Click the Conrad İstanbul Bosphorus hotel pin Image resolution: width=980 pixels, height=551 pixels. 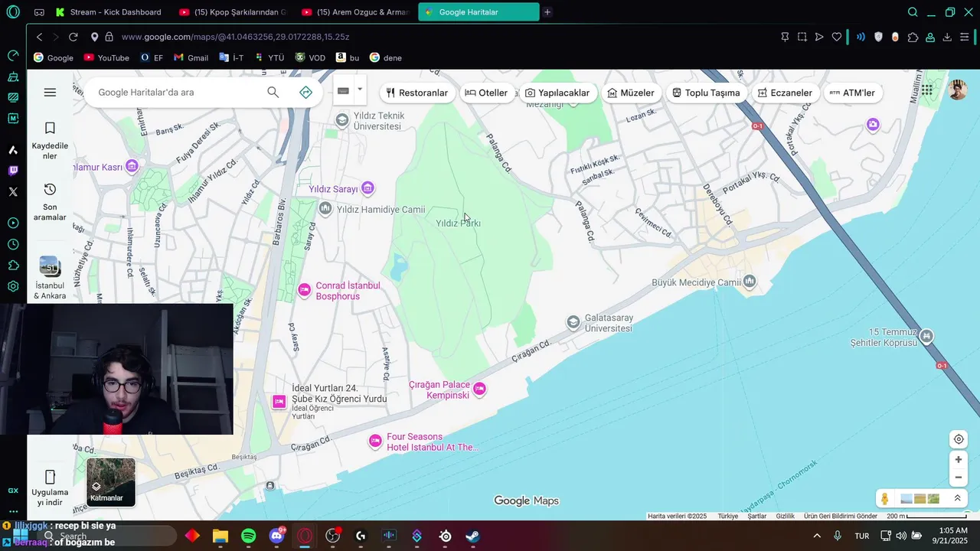[304, 290]
